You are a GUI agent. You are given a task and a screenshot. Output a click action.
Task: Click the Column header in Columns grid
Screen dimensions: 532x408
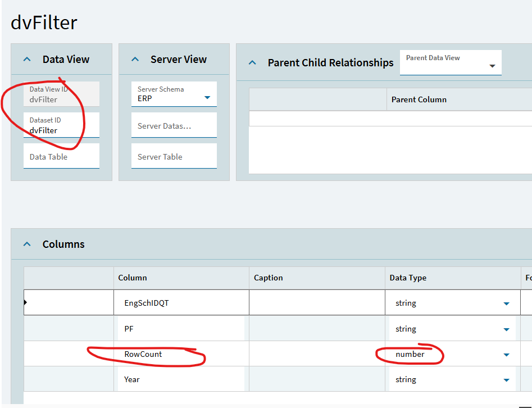[x=181, y=278]
